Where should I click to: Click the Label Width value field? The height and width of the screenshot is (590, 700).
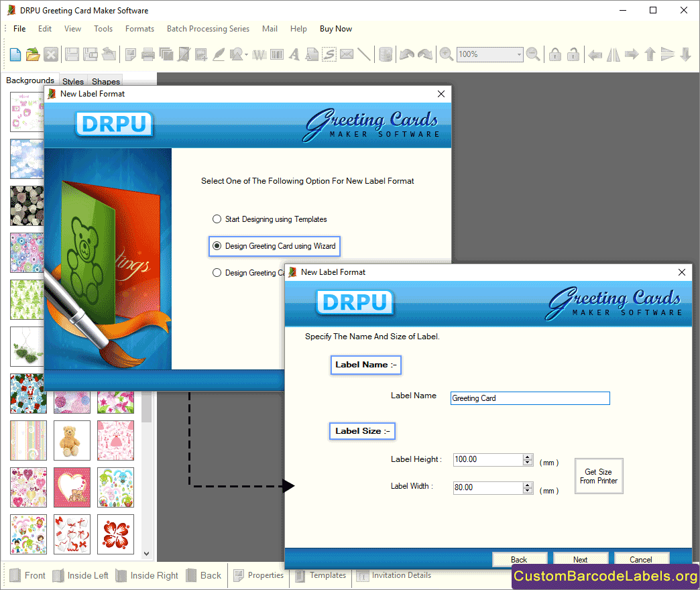point(488,488)
